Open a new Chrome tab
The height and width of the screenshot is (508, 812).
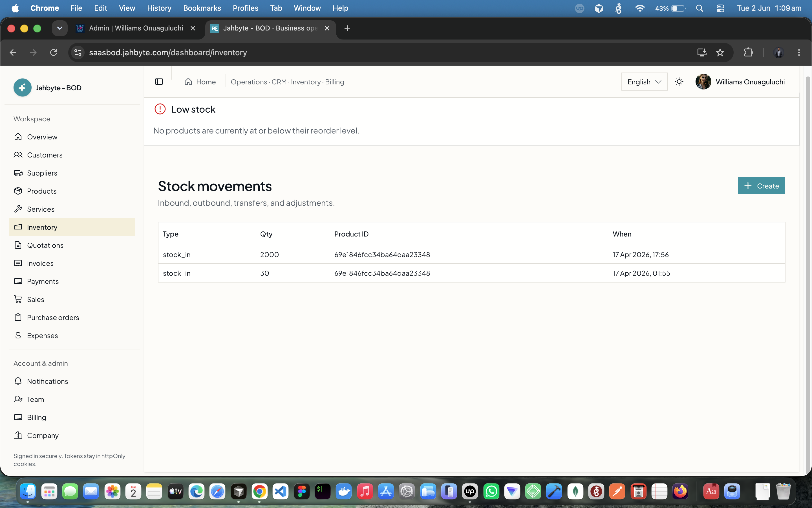click(x=347, y=28)
